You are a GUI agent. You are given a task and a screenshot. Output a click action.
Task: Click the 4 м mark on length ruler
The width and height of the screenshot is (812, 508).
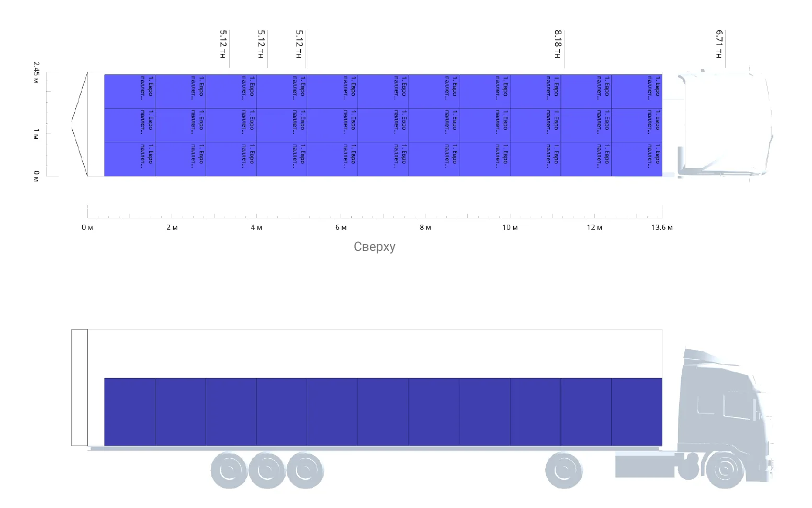256,227
